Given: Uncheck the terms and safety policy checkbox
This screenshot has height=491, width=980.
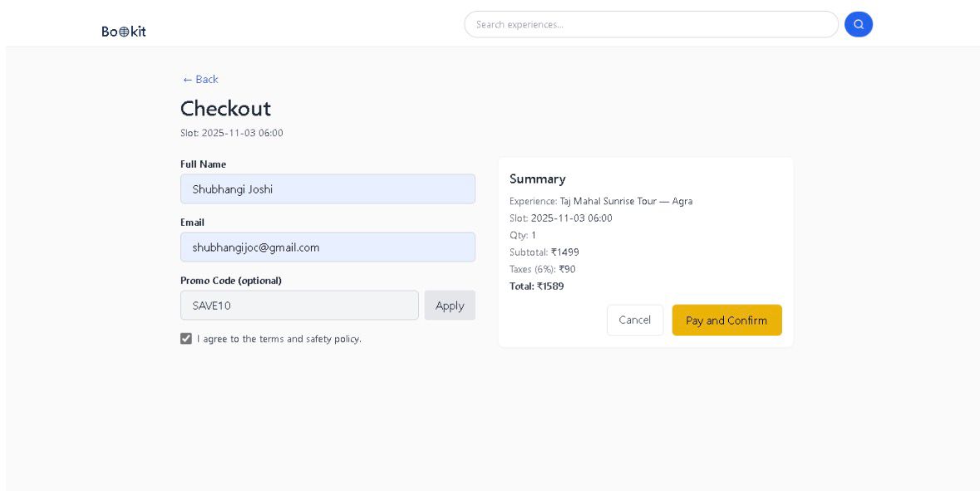Looking at the screenshot, I should click(185, 339).
